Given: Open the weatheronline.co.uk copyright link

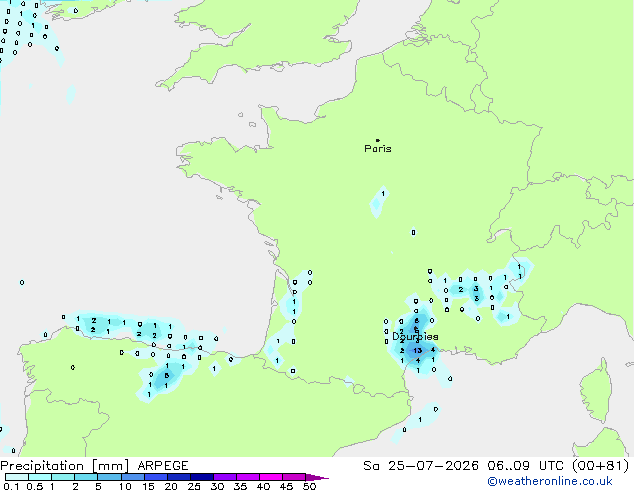Looking at the screenshot, I should click(x=550, y=481).
